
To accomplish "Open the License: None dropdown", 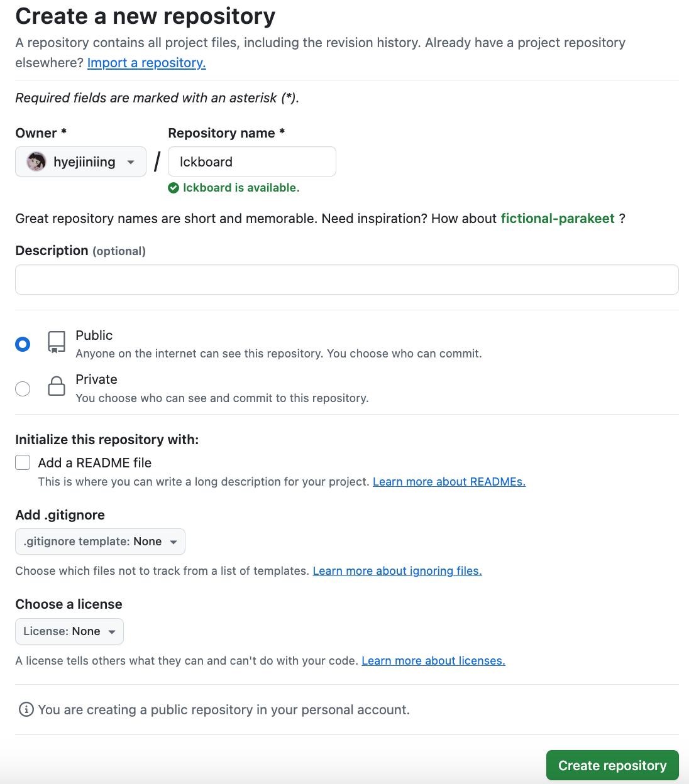I will 69,631.
